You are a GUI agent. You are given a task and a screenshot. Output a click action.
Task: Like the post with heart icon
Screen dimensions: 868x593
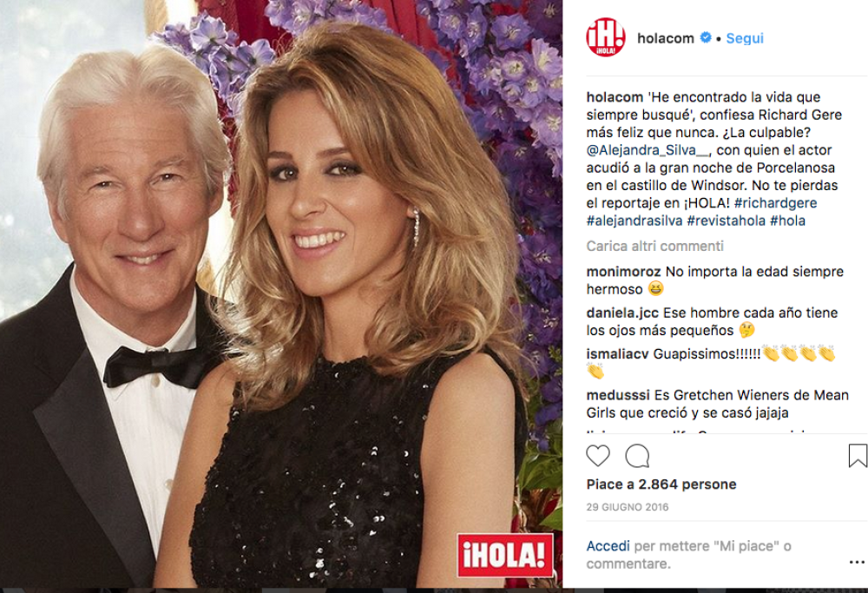(598, 456)
